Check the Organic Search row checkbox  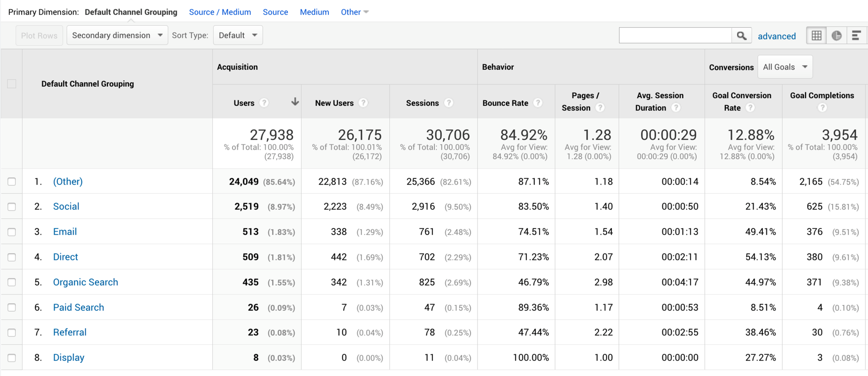(x=12, y=282)
